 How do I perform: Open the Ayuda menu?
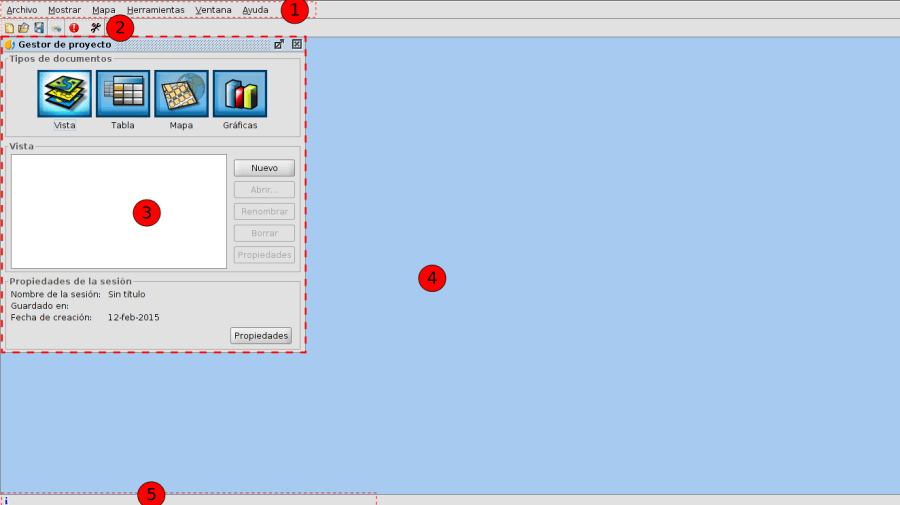click(x=255, y=10)
